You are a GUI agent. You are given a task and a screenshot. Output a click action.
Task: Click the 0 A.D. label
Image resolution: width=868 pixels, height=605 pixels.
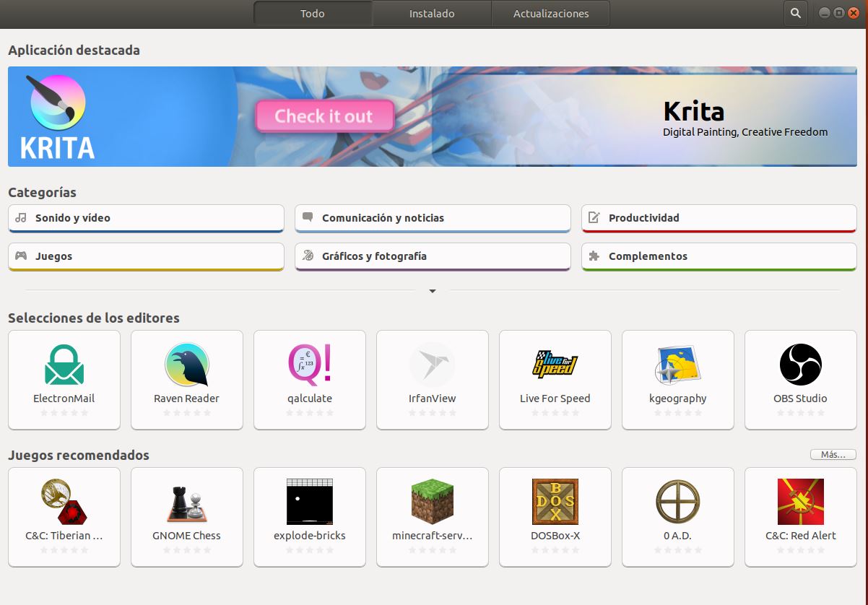(x=678, y=536)
